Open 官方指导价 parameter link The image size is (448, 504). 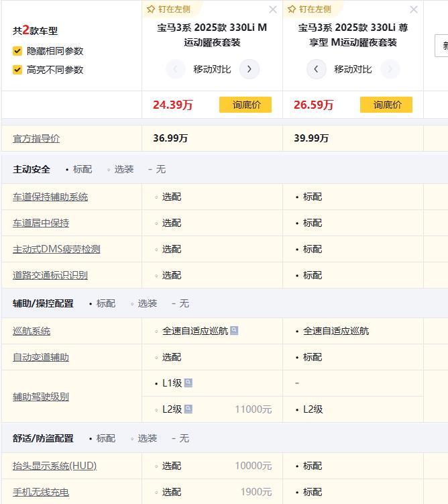36,138
